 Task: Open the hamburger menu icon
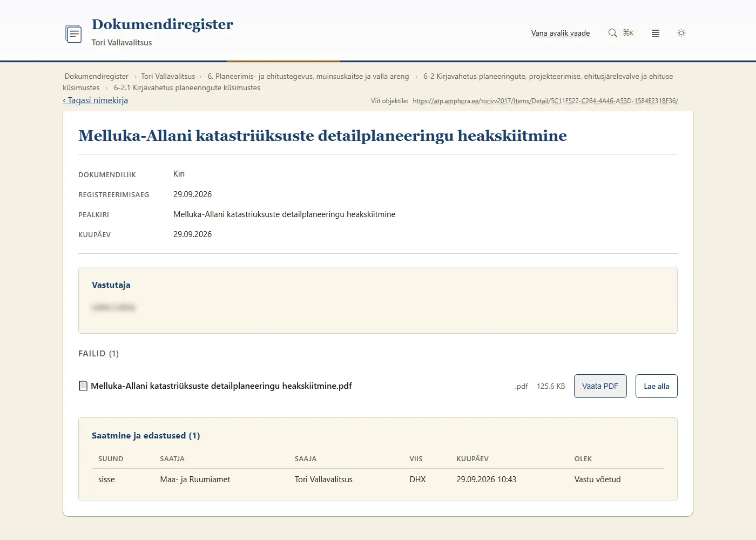[x=656, y=33]
